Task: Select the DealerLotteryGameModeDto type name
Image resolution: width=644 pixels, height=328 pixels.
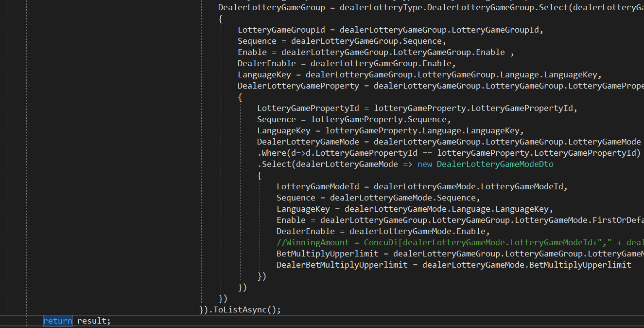Action: tap(495, 164)
